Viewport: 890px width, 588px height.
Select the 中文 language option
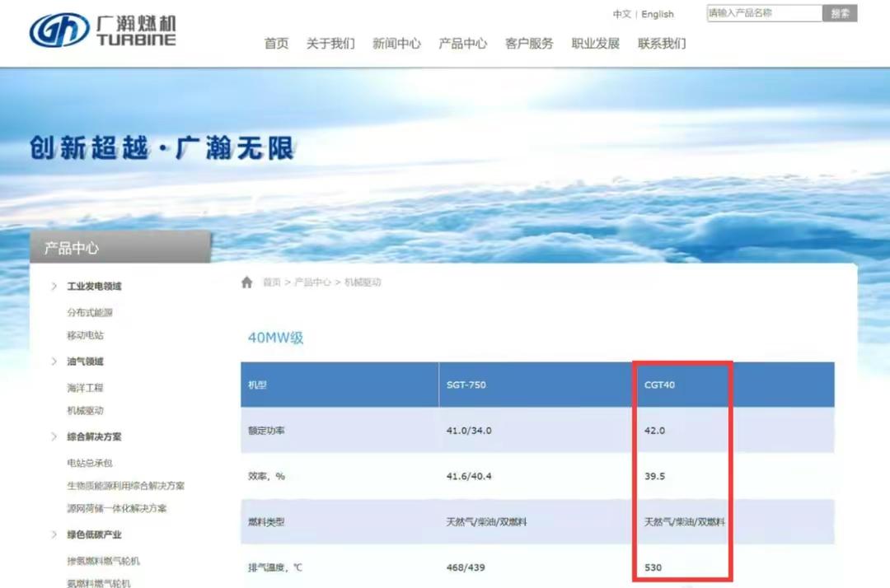tap(621, 14)
